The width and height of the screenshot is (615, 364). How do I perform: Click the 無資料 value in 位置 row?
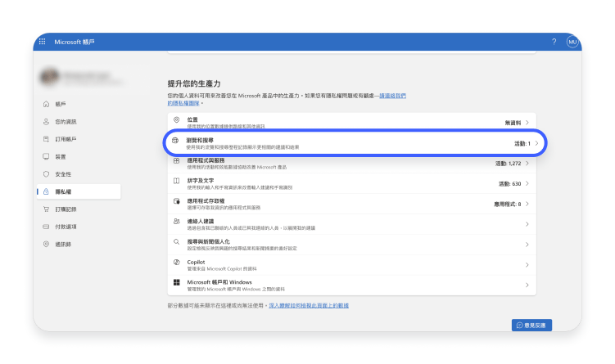[x=513, y=123]
